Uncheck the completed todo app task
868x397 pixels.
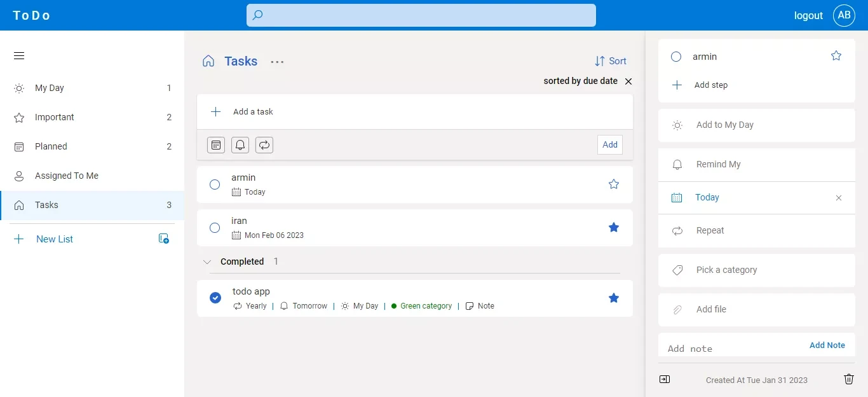215,298
